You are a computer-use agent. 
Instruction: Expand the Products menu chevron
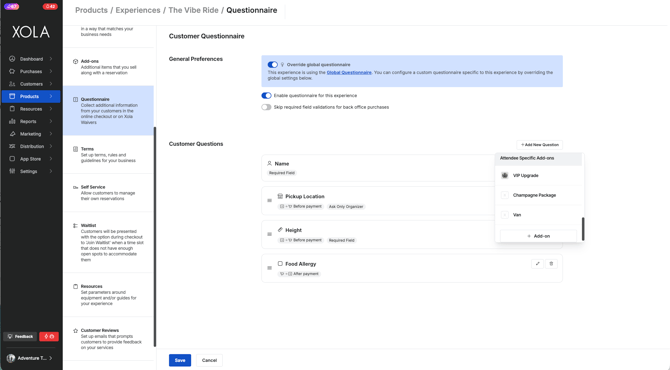pos(51,96)
